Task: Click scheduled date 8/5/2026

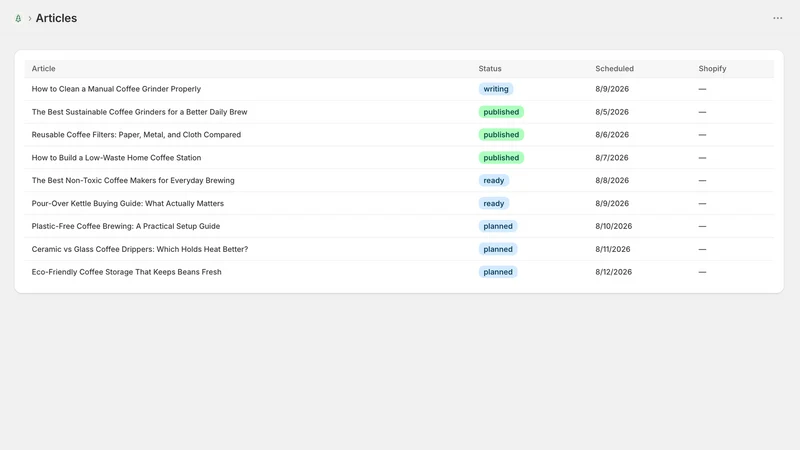Action: click(x=612, y=112)
